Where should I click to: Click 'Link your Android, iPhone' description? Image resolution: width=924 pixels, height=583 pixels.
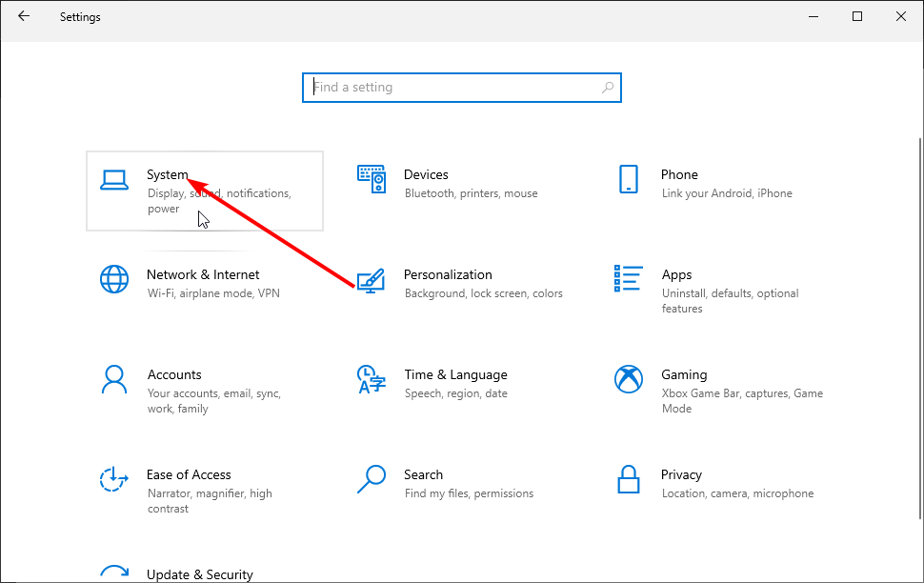coord(727,193)
